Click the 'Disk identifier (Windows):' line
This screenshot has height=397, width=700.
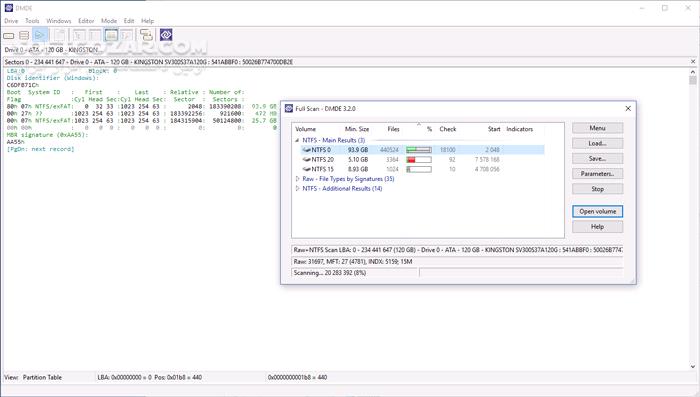point(53,78)
